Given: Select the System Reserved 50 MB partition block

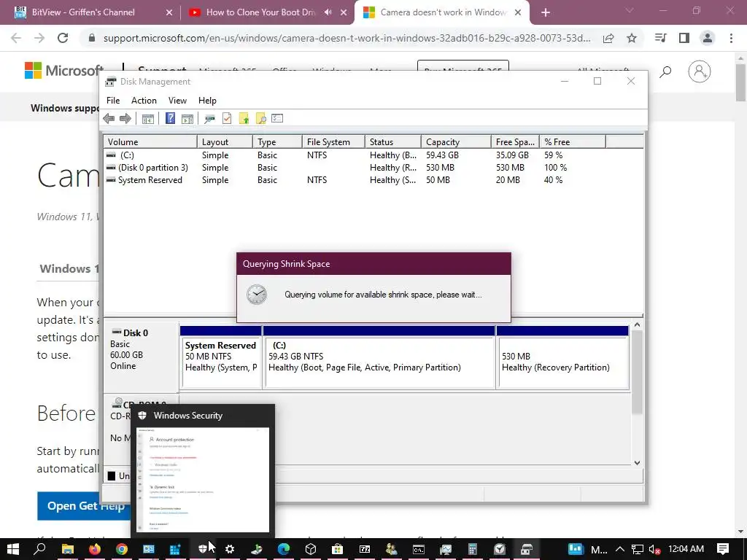Looking at the screenshot, I should [x=221, y=357].
